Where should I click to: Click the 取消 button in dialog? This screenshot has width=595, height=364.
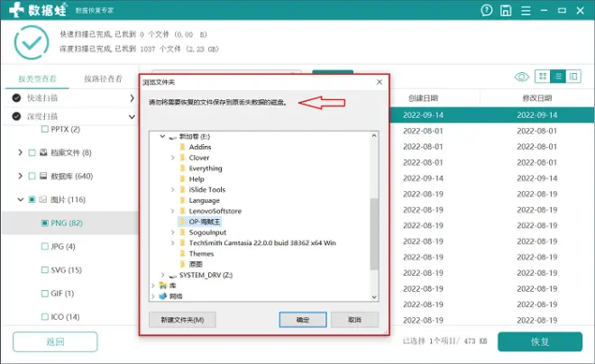click(x=355, y=320)
